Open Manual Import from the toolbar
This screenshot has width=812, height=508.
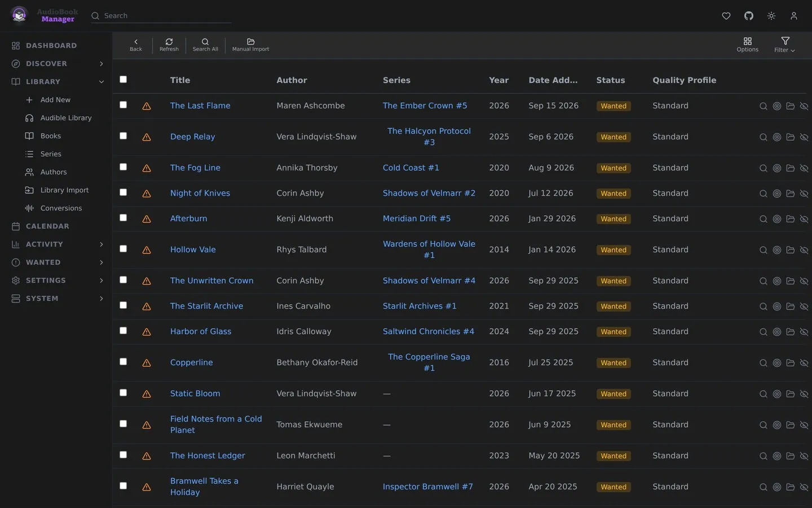(250, 45)
